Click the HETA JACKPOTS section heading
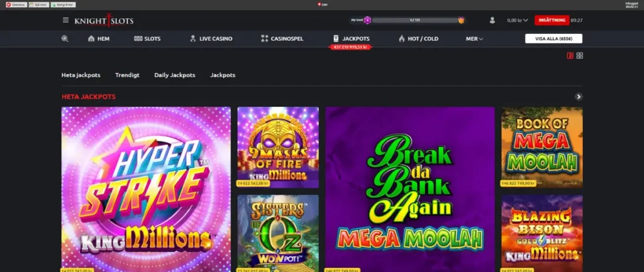The height and width of the screenshot is (272, 644). coord(89,97)
